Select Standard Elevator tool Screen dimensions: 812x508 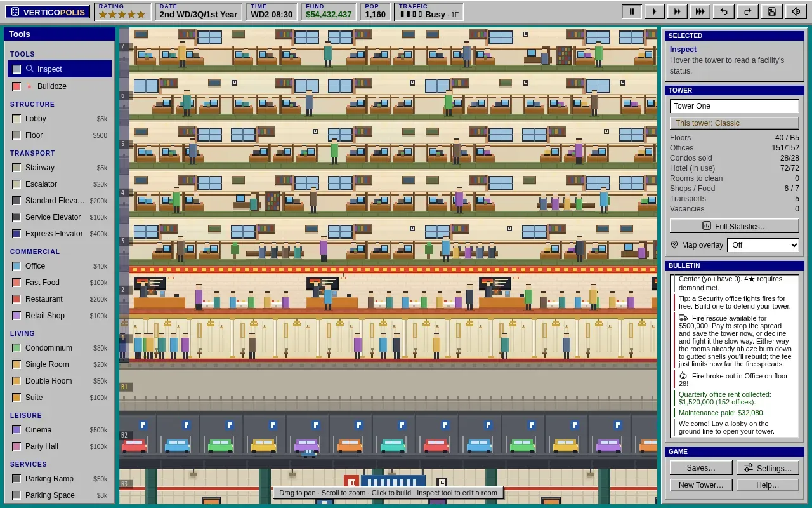click(x=60, y=201)
